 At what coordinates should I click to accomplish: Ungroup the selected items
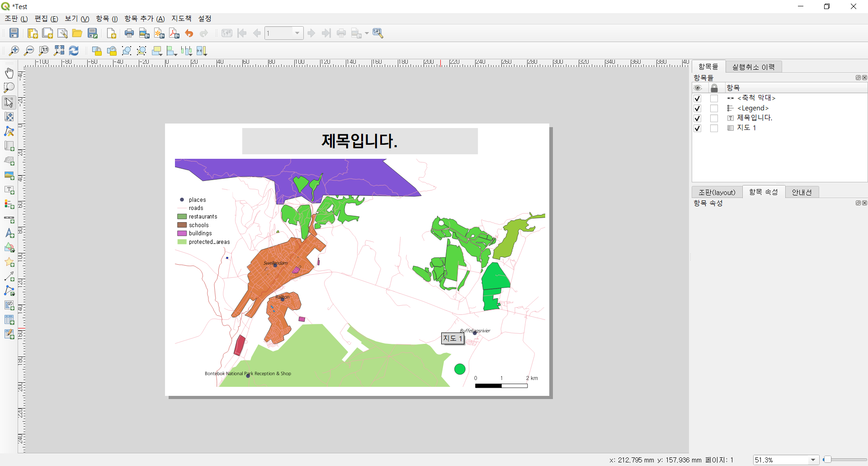(x=142, y=51)
